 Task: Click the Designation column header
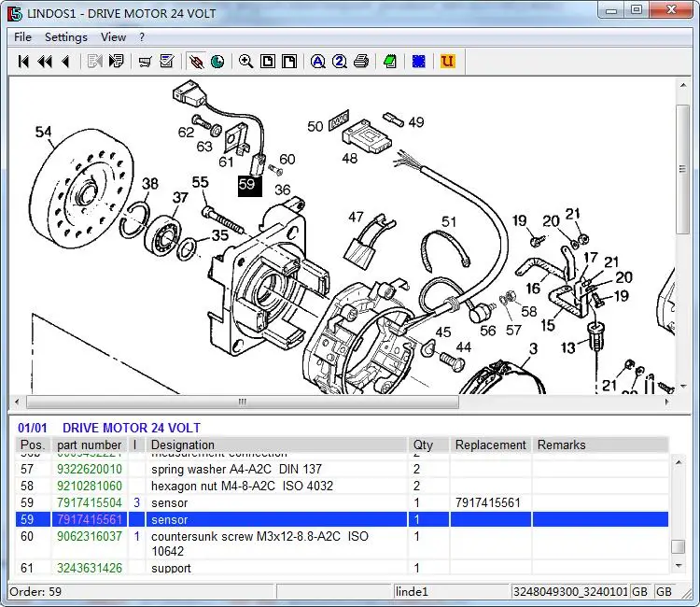tap(183, 445)
